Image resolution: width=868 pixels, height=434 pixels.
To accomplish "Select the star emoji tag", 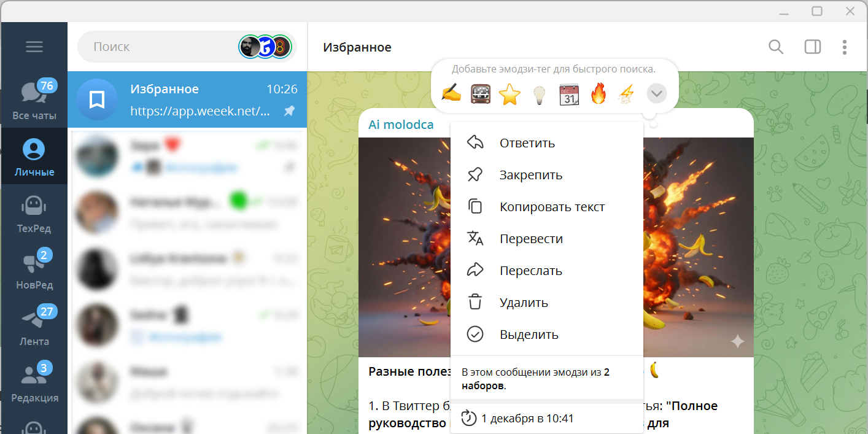I will (510, 93).
